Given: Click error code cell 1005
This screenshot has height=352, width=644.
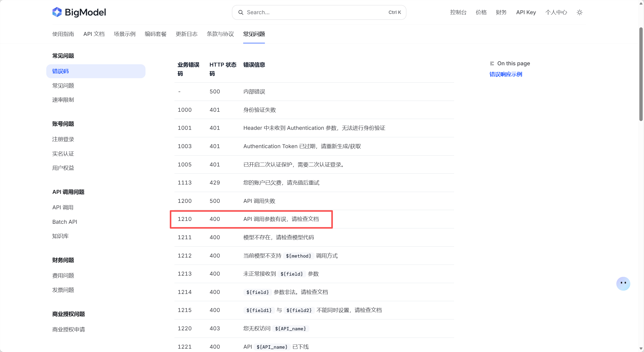Looking at the screenshot, I should [x=185, y=165].
